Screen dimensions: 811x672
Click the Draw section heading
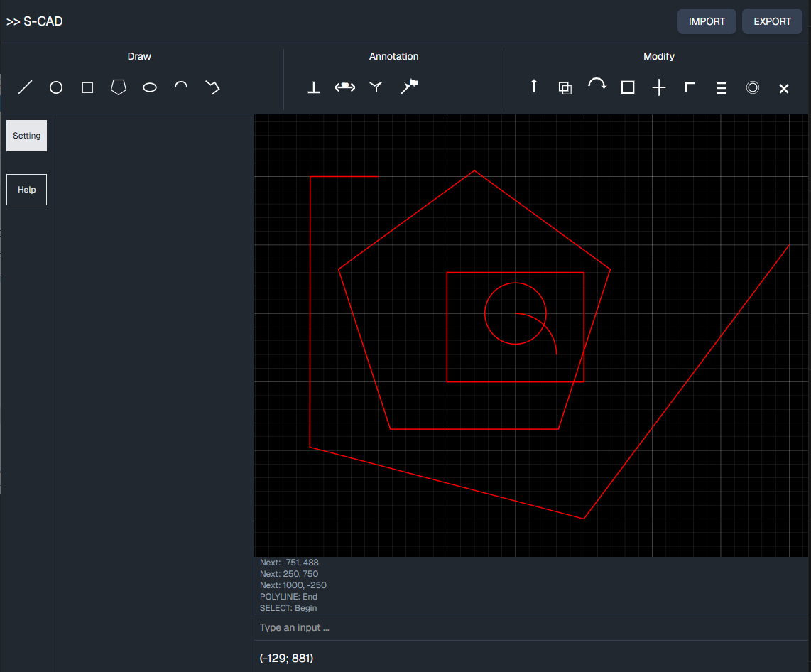pos(139,56)
